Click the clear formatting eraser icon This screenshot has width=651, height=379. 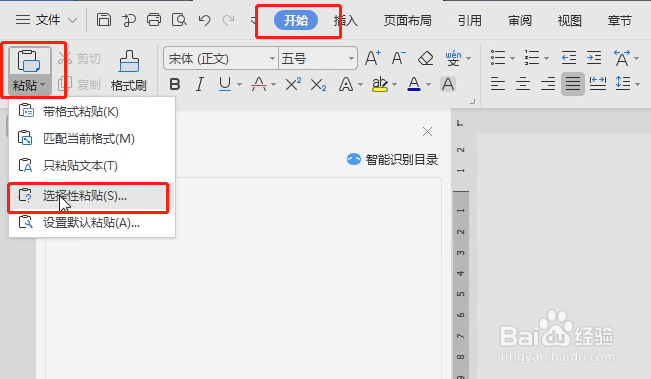pos(425,59)
